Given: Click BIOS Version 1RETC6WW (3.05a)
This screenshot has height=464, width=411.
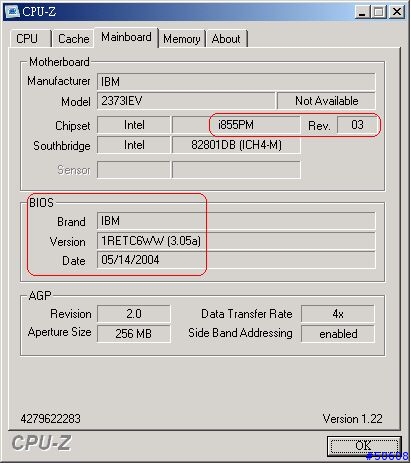Looking at the screenshot, I should click(236, 241).
